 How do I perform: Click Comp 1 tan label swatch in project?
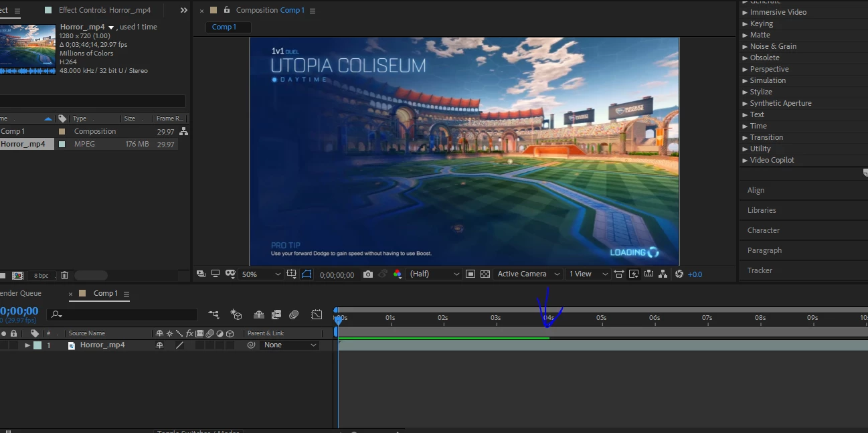(x=62, y=132)
